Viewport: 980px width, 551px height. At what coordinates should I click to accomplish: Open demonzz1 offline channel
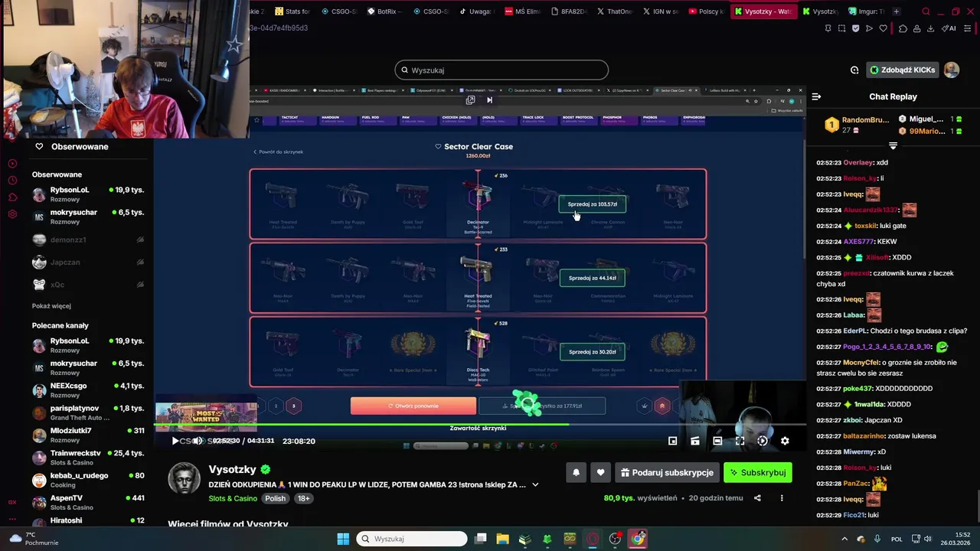click(x=88, y=240)
